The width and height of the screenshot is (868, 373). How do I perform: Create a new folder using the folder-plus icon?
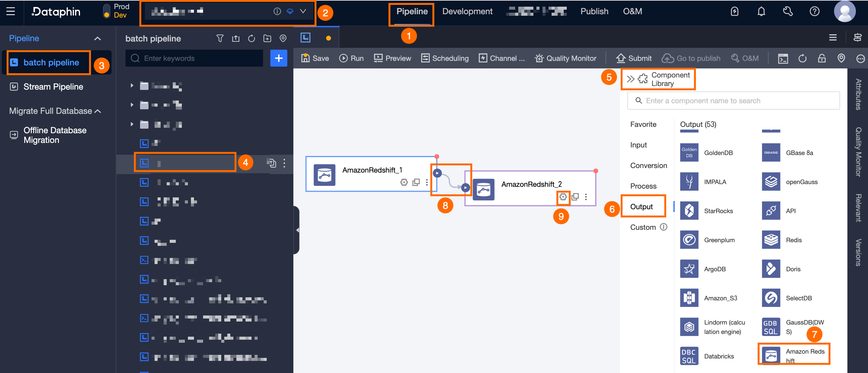tap(267, 38)
